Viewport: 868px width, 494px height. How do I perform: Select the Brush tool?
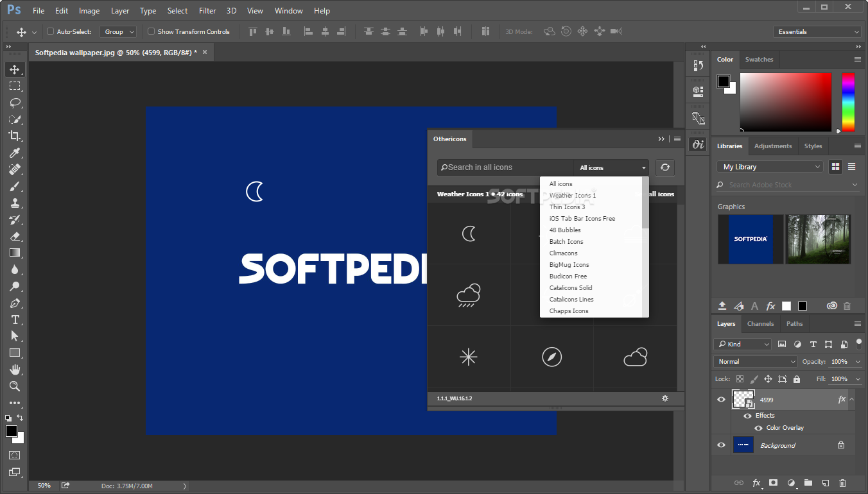coord(15,186)
